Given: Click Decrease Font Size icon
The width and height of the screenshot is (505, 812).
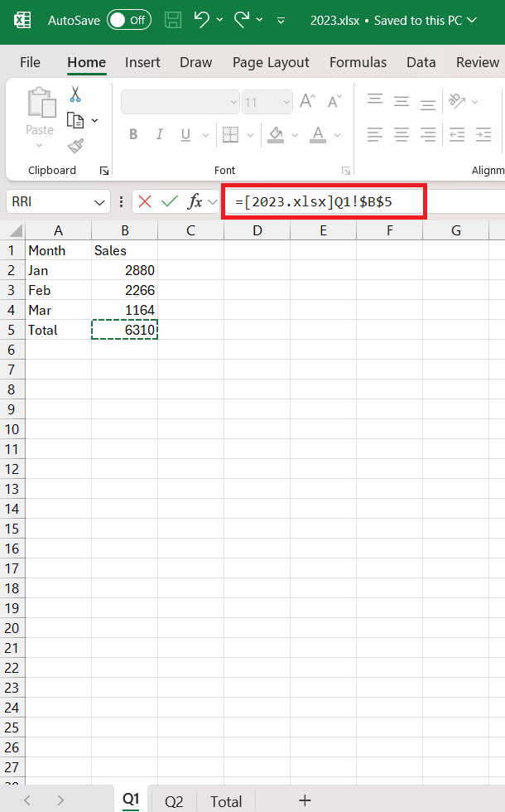Looking at the screenshot, I should tap(334, 101).
